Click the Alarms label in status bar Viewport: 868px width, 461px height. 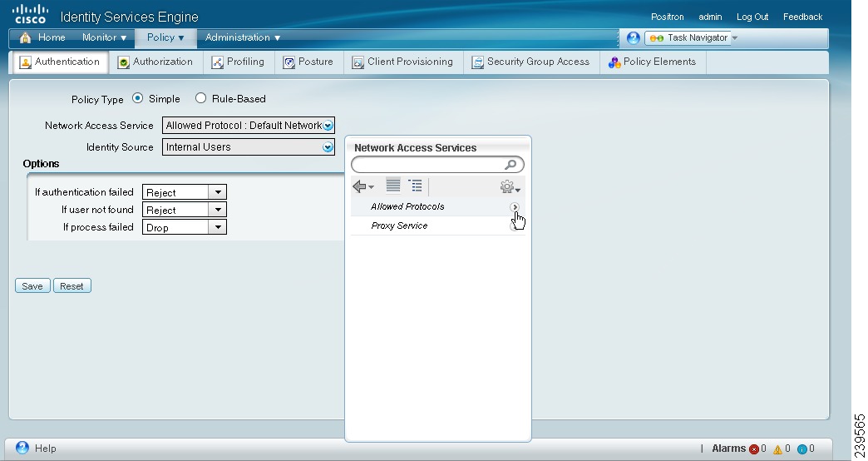pos(728,449)
